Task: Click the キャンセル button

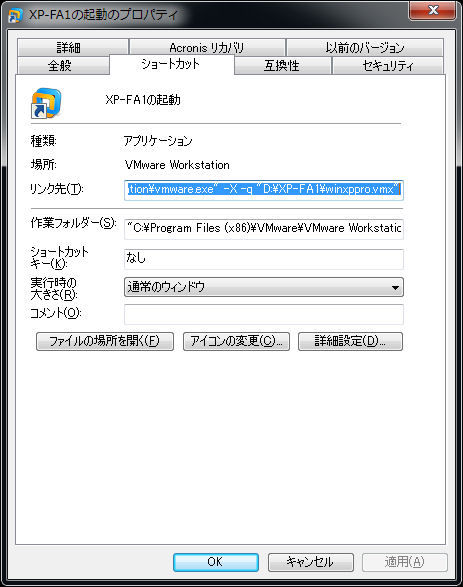Action: [x=311, y=562]
